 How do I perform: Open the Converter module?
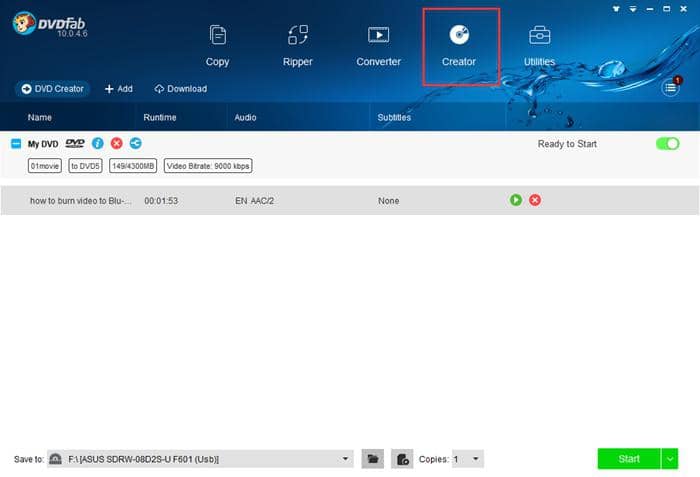click(x=378, y=46)
